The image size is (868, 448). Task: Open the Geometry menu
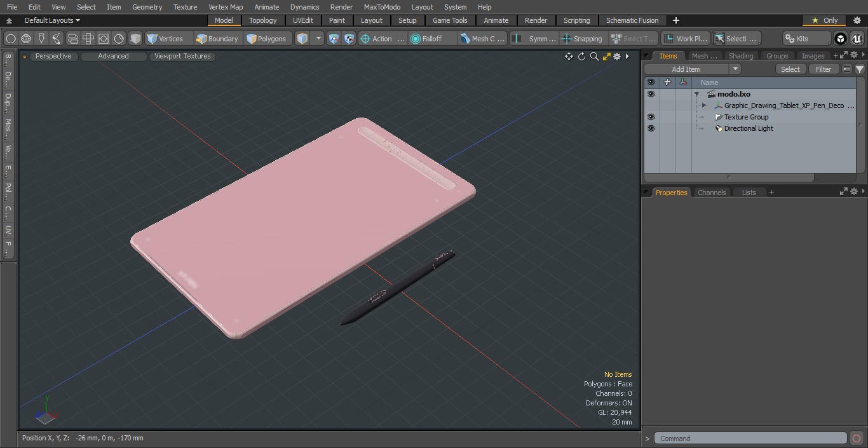tap(147, 7)
